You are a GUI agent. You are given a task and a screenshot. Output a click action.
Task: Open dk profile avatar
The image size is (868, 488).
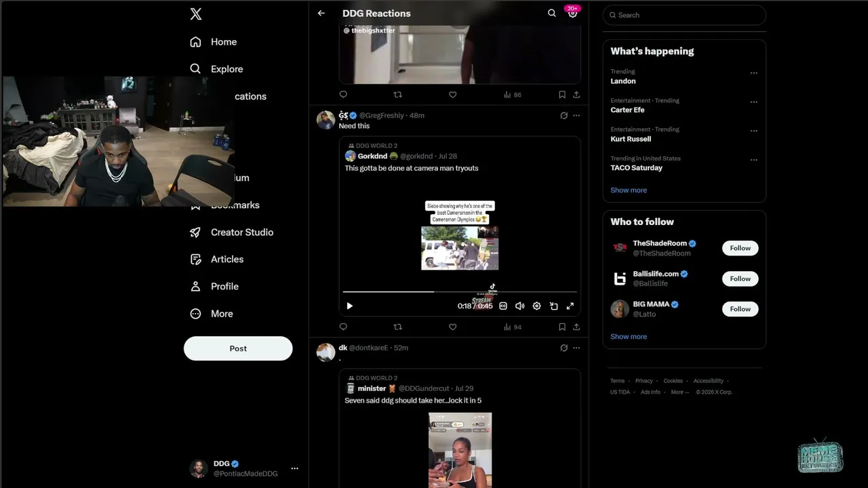coord(325,352)
